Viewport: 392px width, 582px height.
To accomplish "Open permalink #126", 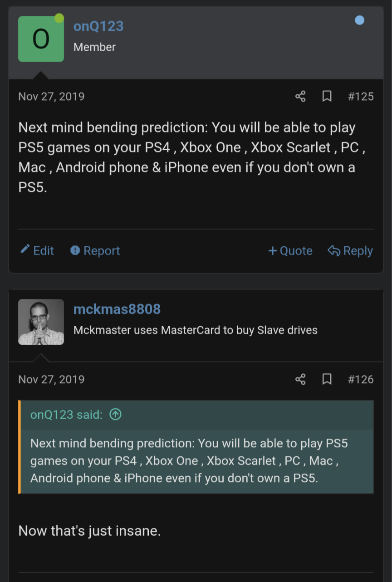I will pyautogui.click(x=361, y=379).
